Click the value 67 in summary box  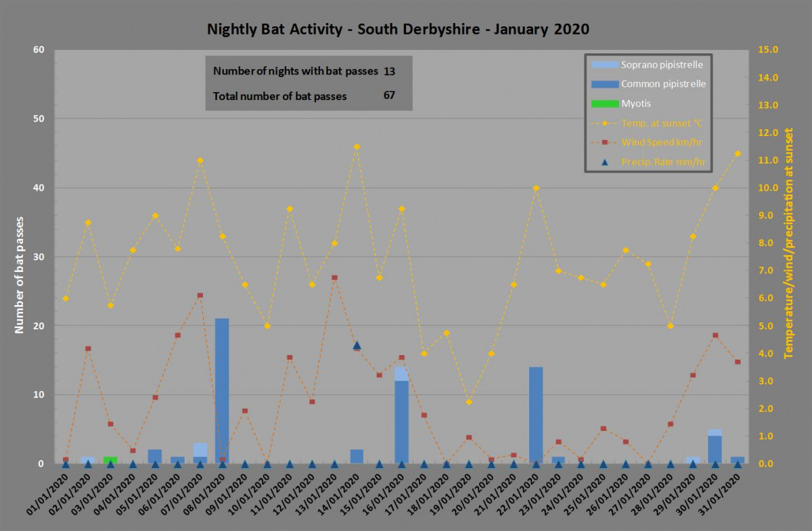(389, 95)
